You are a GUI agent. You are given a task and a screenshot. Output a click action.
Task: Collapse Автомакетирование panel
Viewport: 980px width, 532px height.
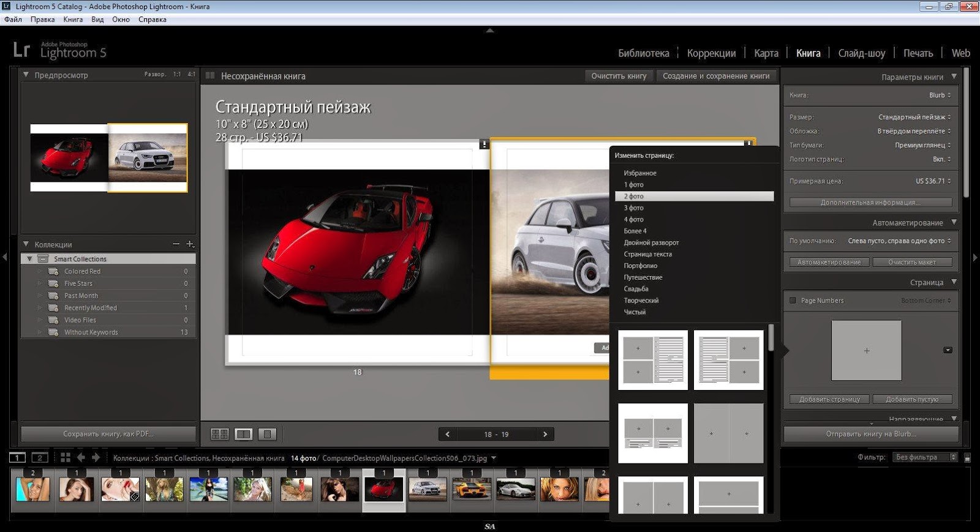click(954, 222)
